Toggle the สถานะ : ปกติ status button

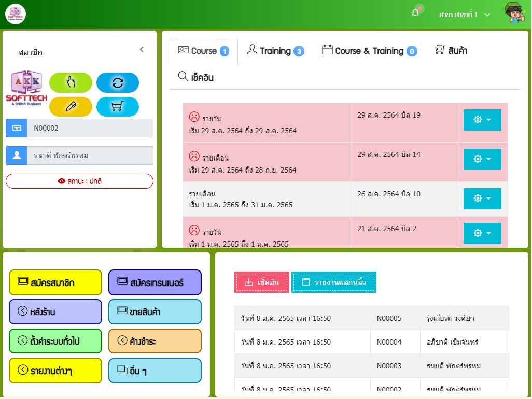pos(79,181)
